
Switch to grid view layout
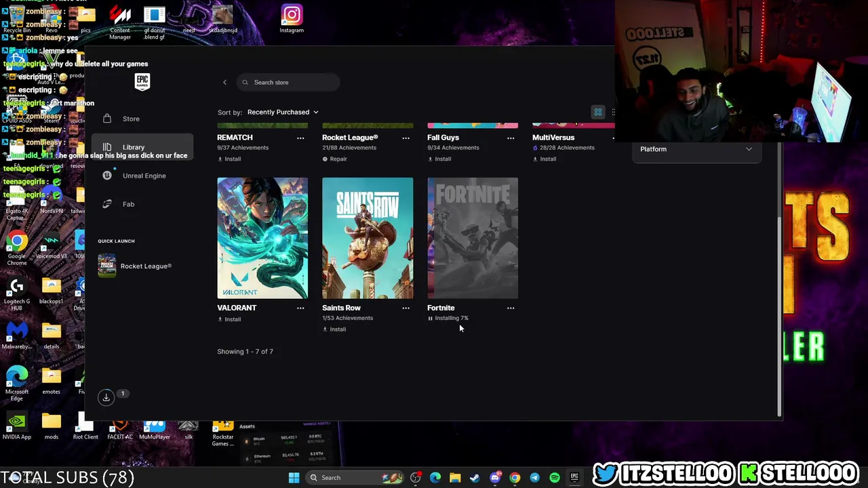tap(598, 113)
